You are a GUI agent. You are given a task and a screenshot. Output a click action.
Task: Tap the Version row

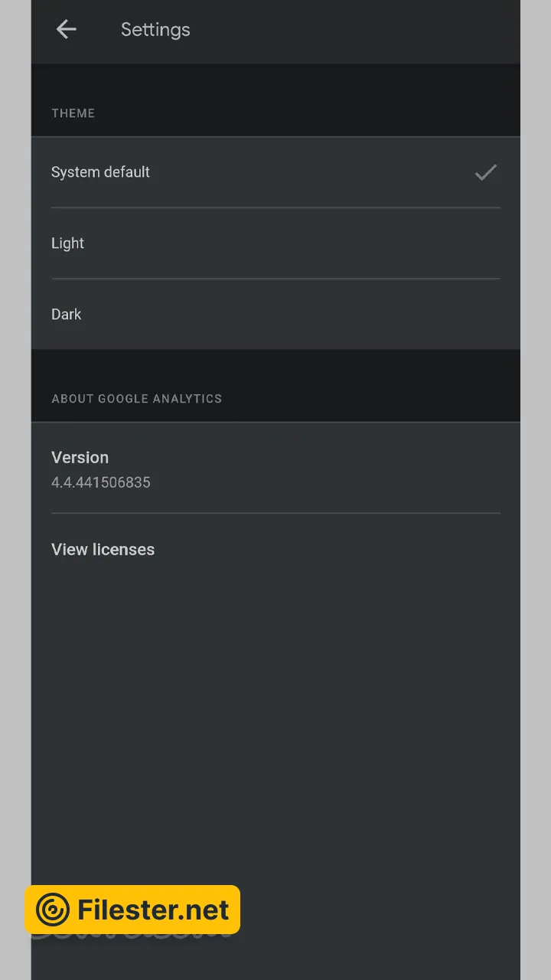coord(275,469)
